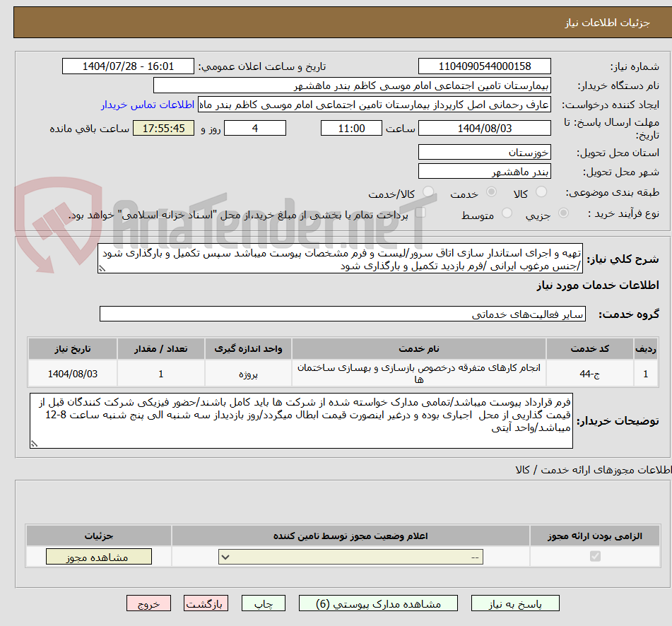Click the مشاهده مجوز button
This screenshot has height=626, width=672.
coord(98,556)
